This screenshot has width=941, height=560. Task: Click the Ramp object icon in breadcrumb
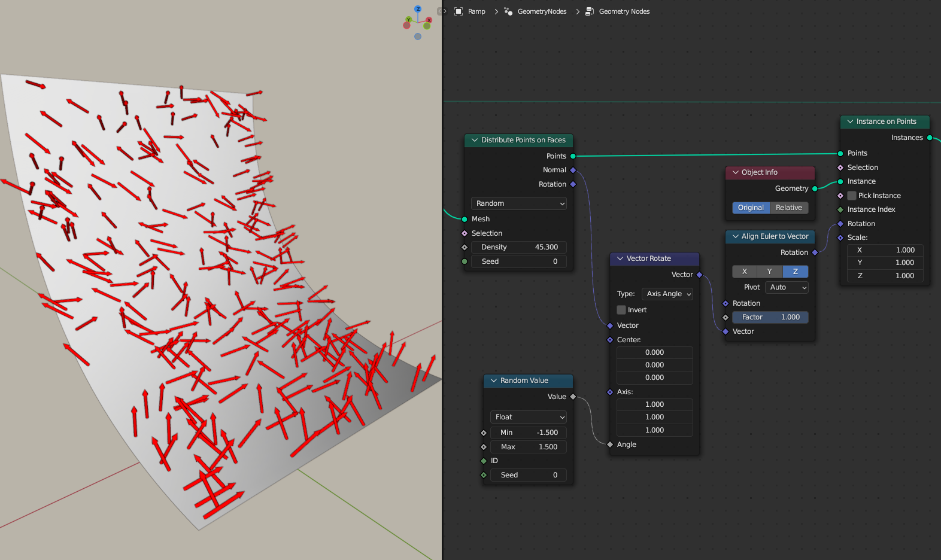pyautogui.click(x=459, y=11)
